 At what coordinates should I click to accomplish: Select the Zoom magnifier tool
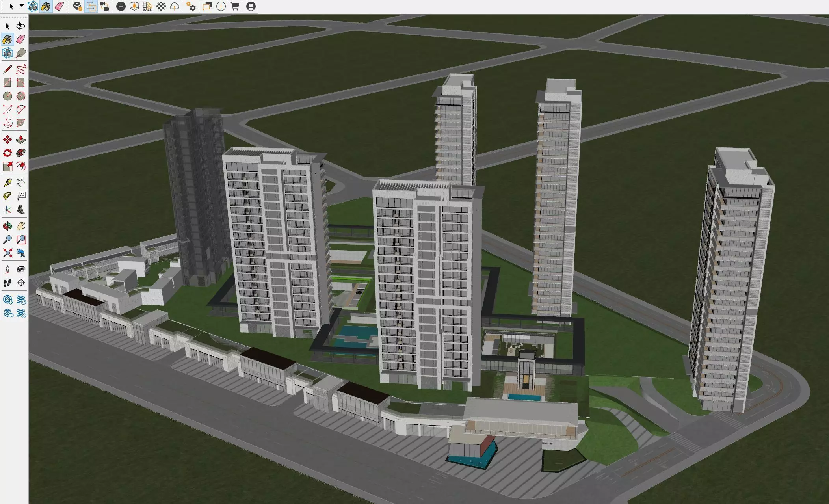(x=7, y=240)
